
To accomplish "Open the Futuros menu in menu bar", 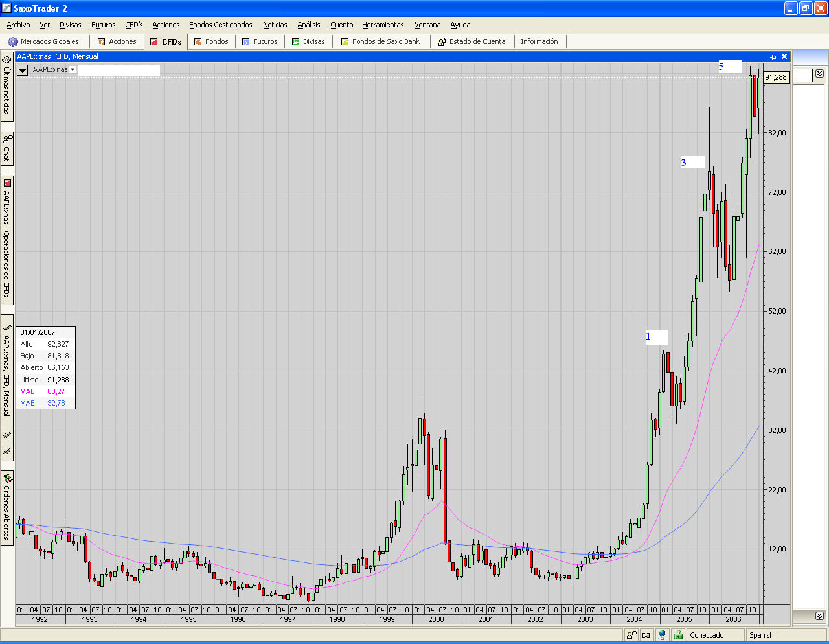I will pyautogui.click(x=104, y=25).
